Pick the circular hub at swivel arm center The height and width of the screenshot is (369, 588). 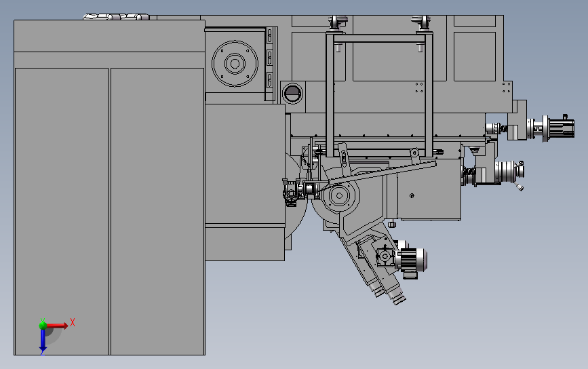(339, 196)
